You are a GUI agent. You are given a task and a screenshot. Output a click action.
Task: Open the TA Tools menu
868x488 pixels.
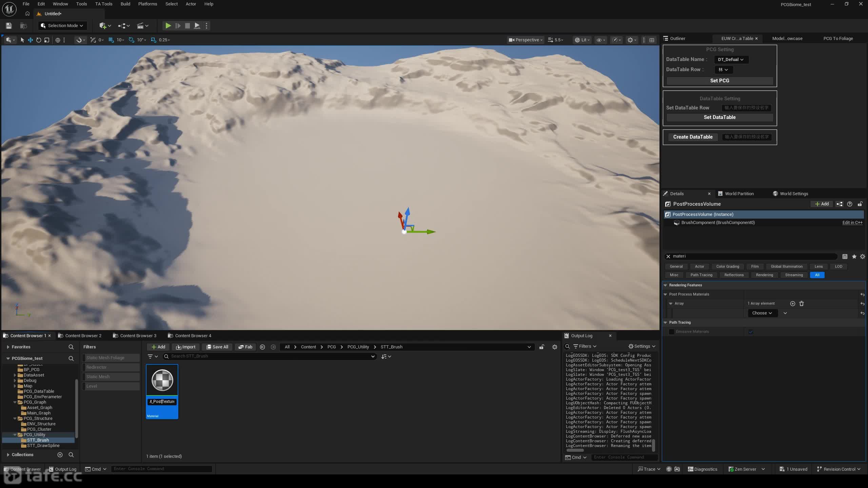coord(103,4)
